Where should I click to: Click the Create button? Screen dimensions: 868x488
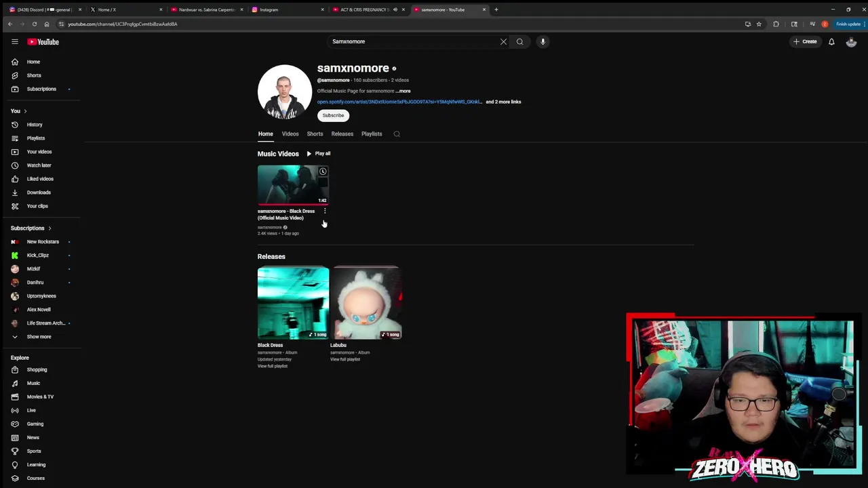tap(806, 41)
